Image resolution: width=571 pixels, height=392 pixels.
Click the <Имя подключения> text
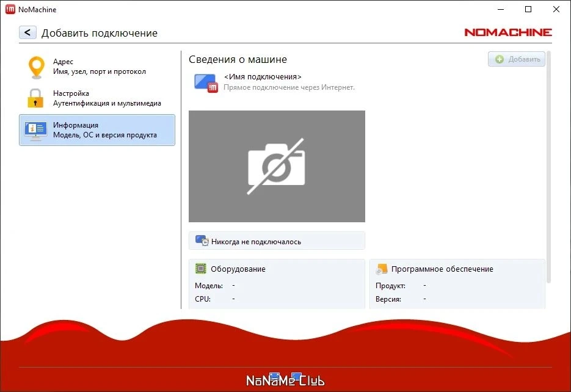coord(263,77)
